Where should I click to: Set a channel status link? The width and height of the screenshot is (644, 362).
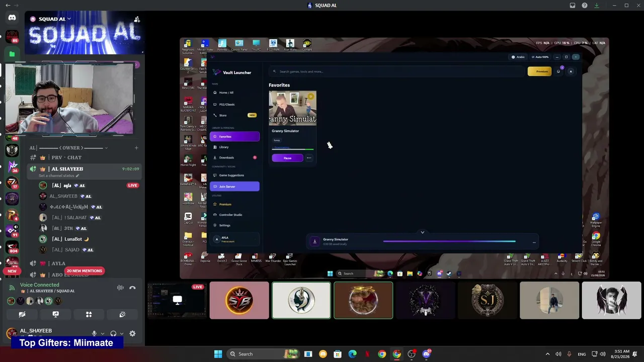(59, 176)
